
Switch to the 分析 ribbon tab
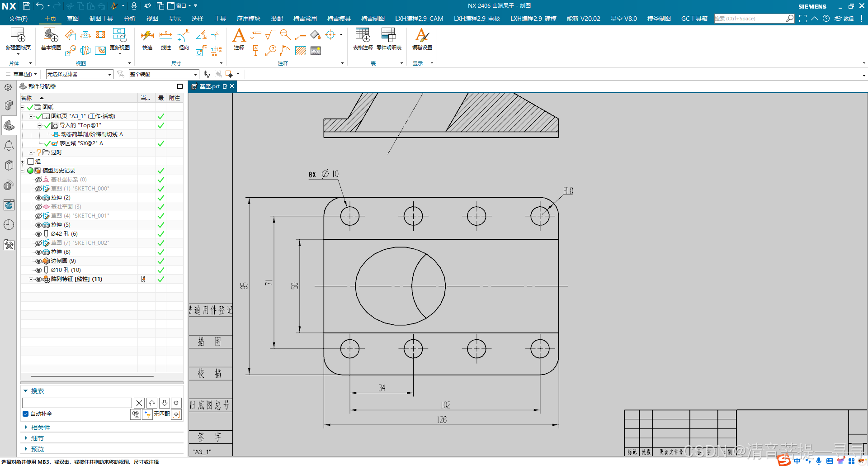click(129, 19)
